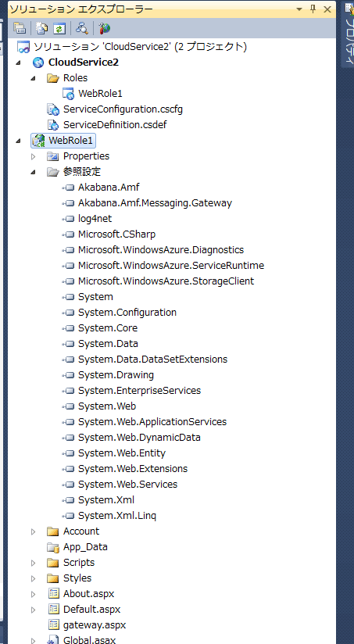Viewport: 354px width, 644px height.
Task: Collapse the Roles folder
Action: tap(34, 78)
